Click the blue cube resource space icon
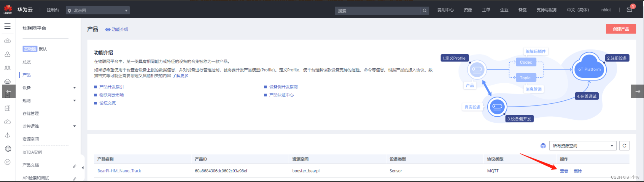644x182 pixels. (543, 146)
